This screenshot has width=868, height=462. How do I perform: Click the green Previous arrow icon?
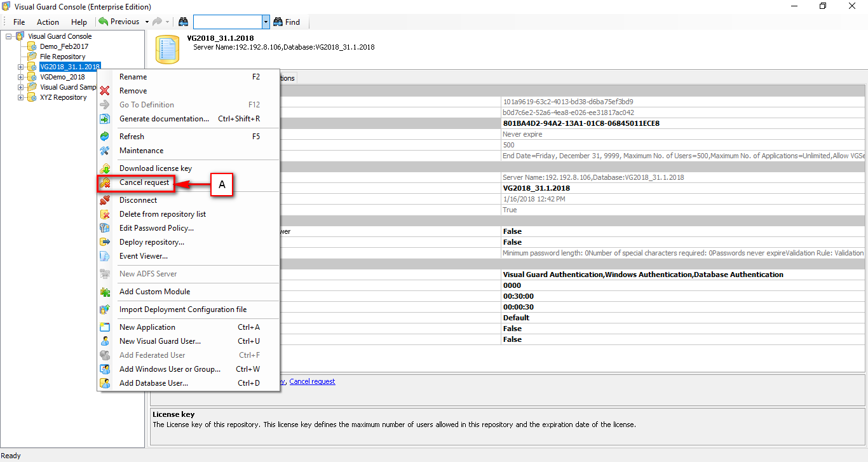(103, 21)
